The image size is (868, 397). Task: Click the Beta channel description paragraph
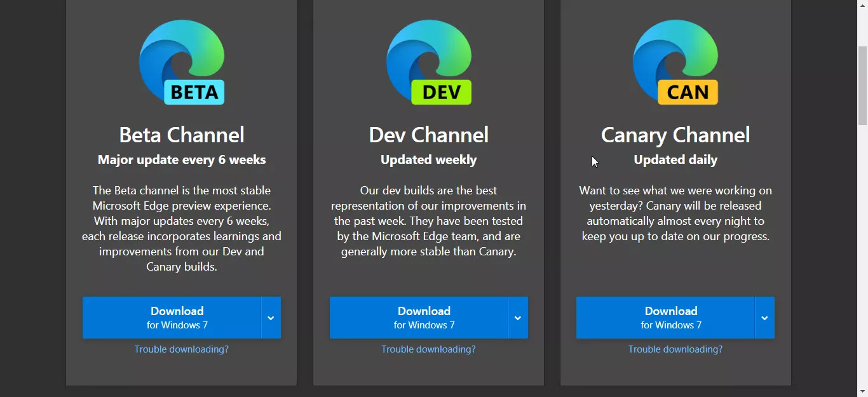pos(182,229)
